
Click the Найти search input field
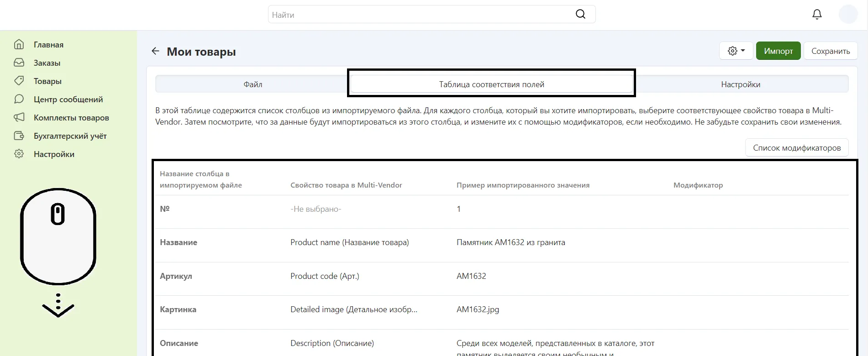click(x=420, y=15)
